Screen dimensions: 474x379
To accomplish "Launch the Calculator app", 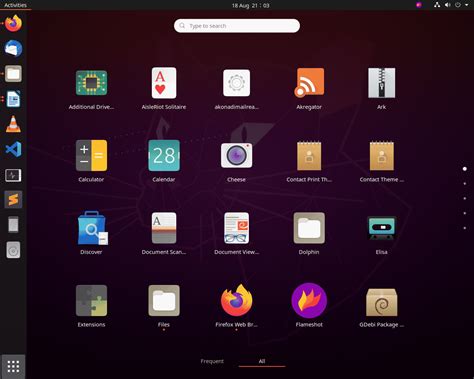I will [x=91, y=155].
